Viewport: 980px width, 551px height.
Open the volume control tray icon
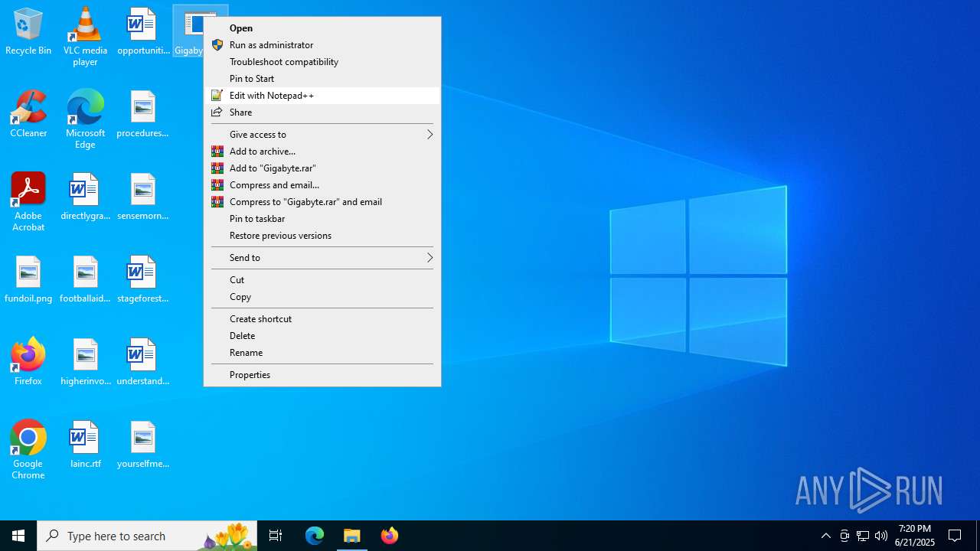click(881, 536)
